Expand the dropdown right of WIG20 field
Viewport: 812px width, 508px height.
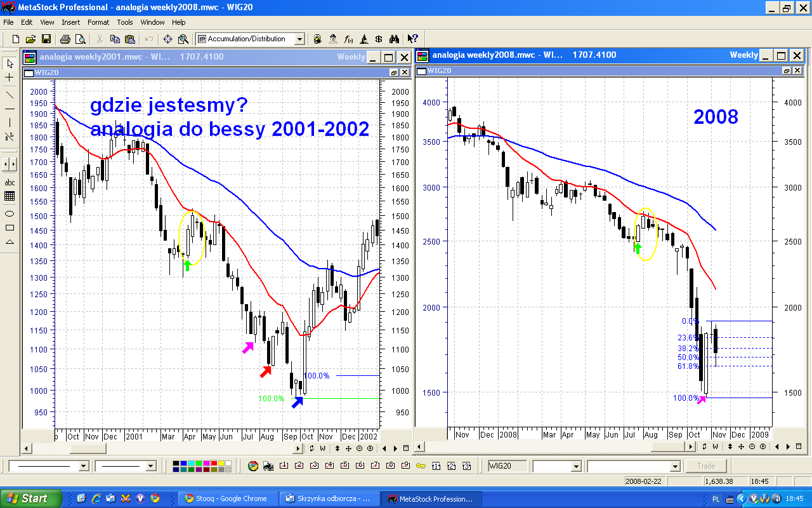(x=575, y=466)
